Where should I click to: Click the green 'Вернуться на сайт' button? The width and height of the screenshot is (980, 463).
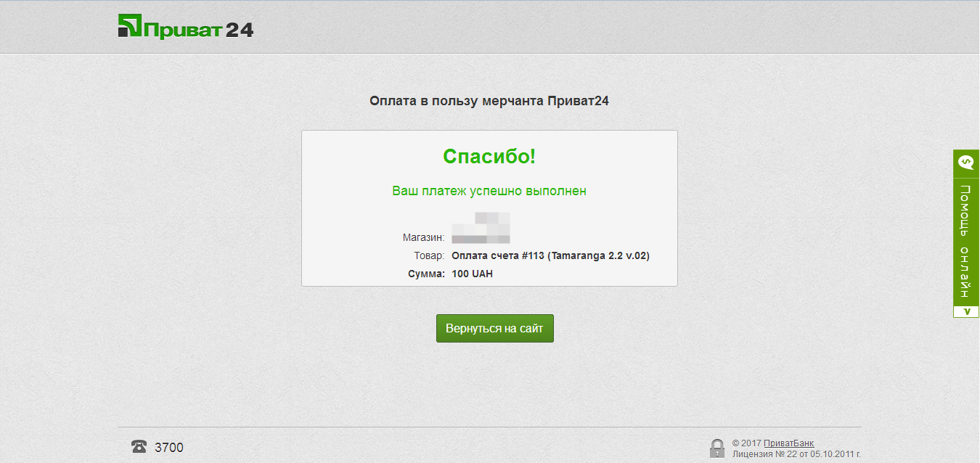pos(494,328)
